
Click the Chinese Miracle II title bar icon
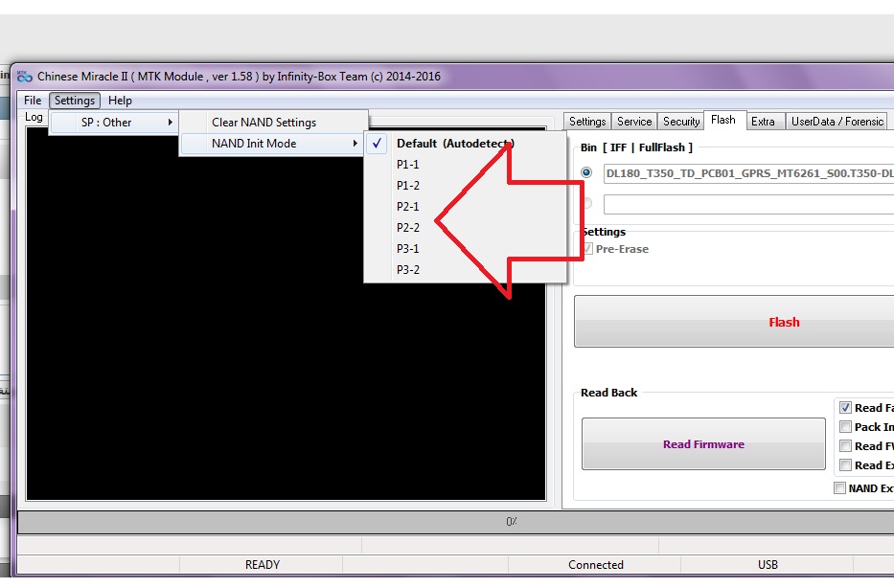25,77
